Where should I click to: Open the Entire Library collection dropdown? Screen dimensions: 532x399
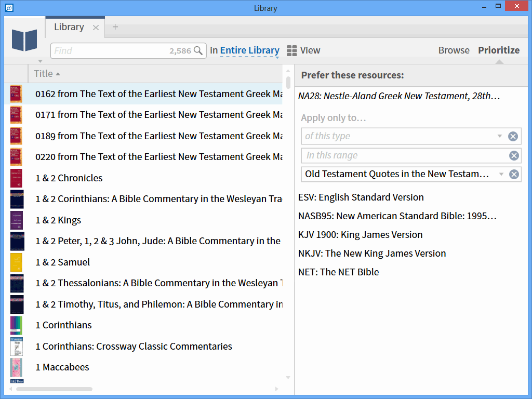tap(250, 50)
